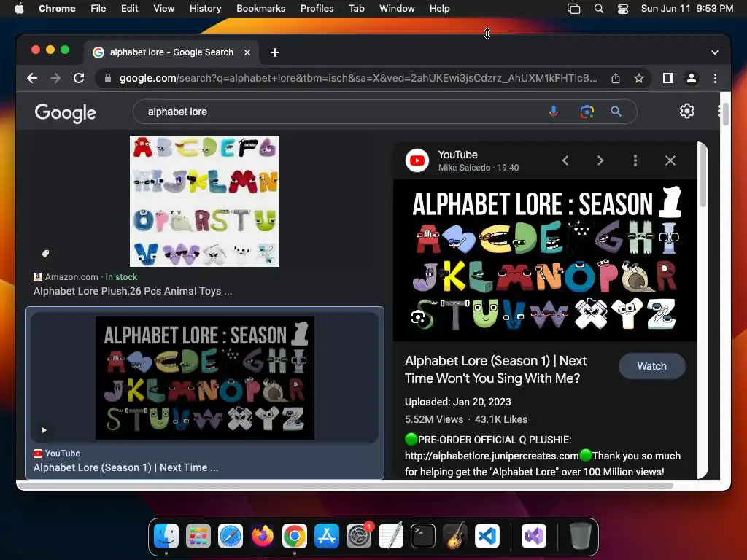The image size is (747, 560).
Task: Open the File menu
Action: 98,8
